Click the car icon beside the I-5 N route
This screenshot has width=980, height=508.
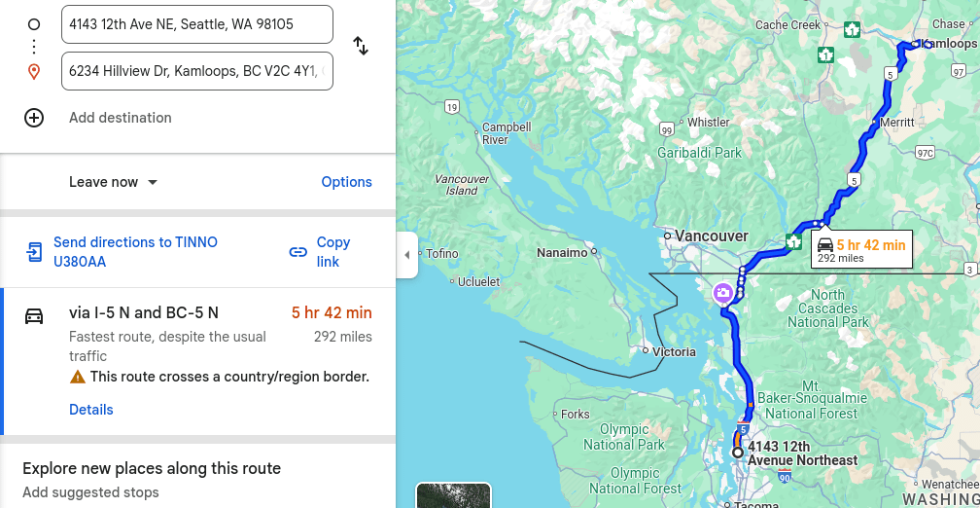click(34, 315)
